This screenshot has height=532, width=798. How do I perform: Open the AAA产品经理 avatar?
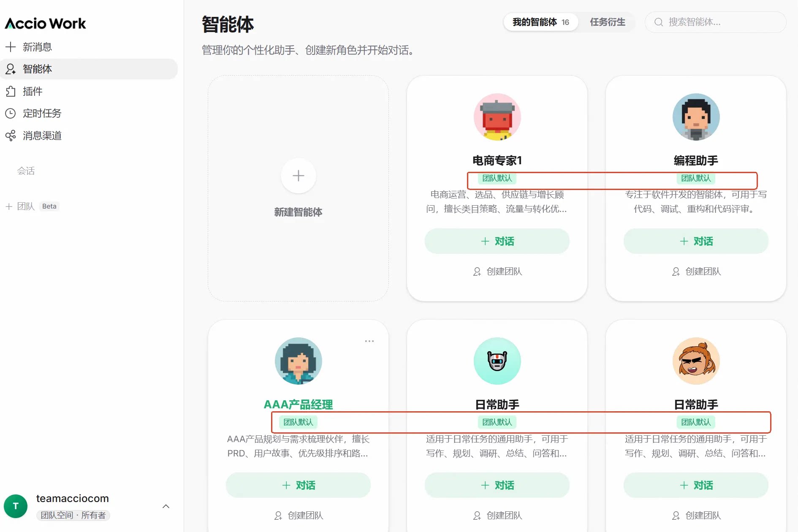(x=299, y=361)
